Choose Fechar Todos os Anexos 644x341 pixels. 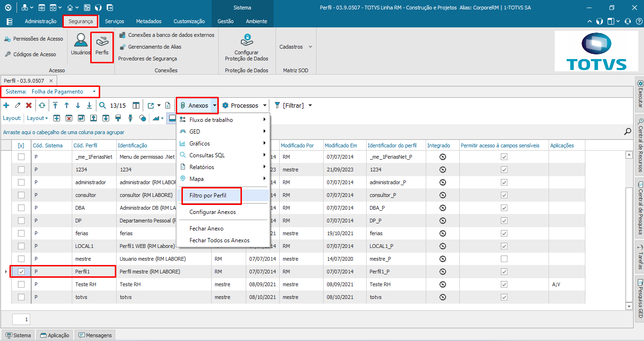(223, 240)
